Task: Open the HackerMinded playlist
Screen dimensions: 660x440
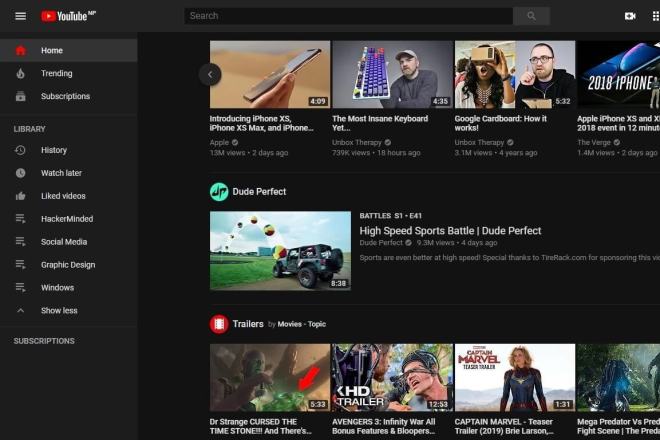Action: click(x=69, y=219)
